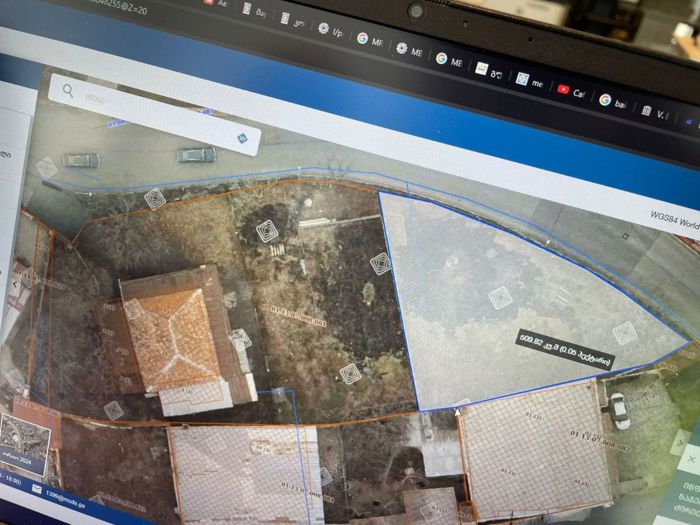Image resolution: width=700 pixels, height=525 pixels.
Task: Close the panel using the X button
Action: coord(691,458)
